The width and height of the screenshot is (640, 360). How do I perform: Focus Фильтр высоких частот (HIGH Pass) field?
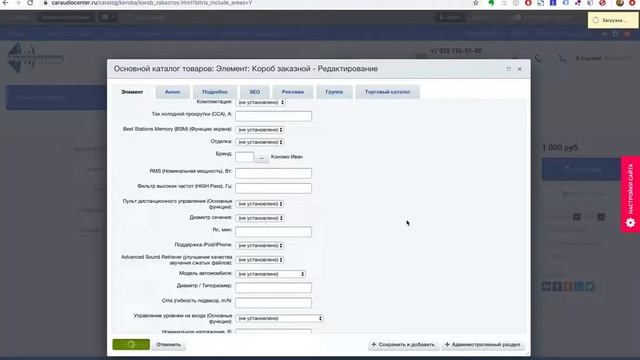coord(273,188)
